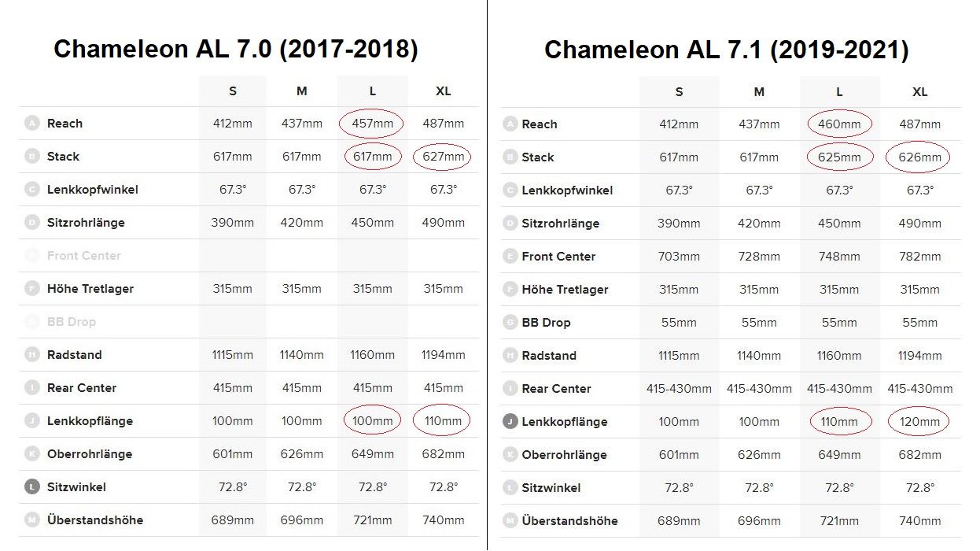Click the 782mm Front Center value in AL 7.1

(919, 257)
